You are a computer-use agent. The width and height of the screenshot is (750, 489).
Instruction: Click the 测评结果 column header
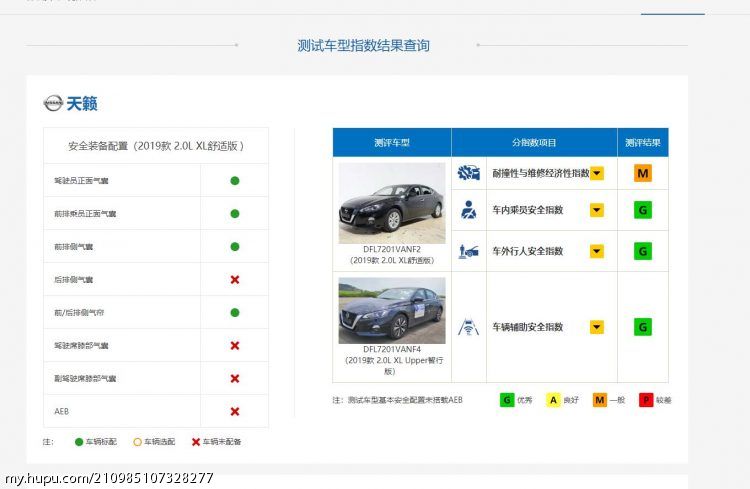point(643,142)
